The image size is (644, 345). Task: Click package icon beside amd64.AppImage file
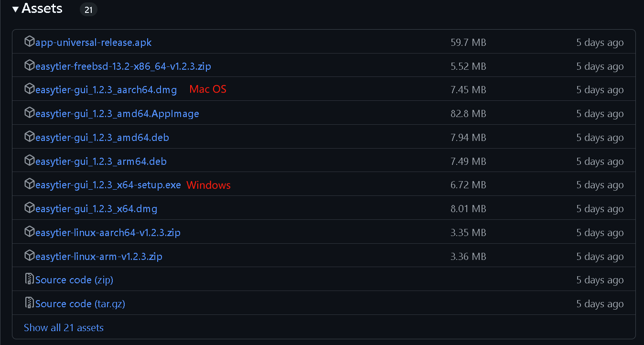30,113
